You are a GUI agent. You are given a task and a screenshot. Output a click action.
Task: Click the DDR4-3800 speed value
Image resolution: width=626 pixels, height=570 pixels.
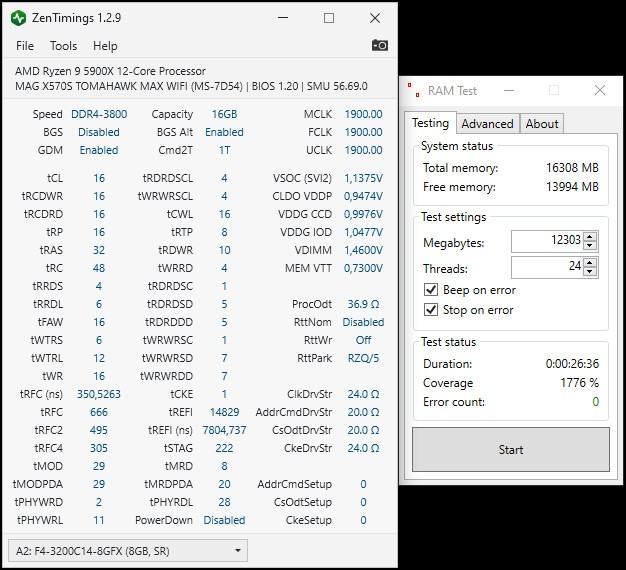click(99, 114)
